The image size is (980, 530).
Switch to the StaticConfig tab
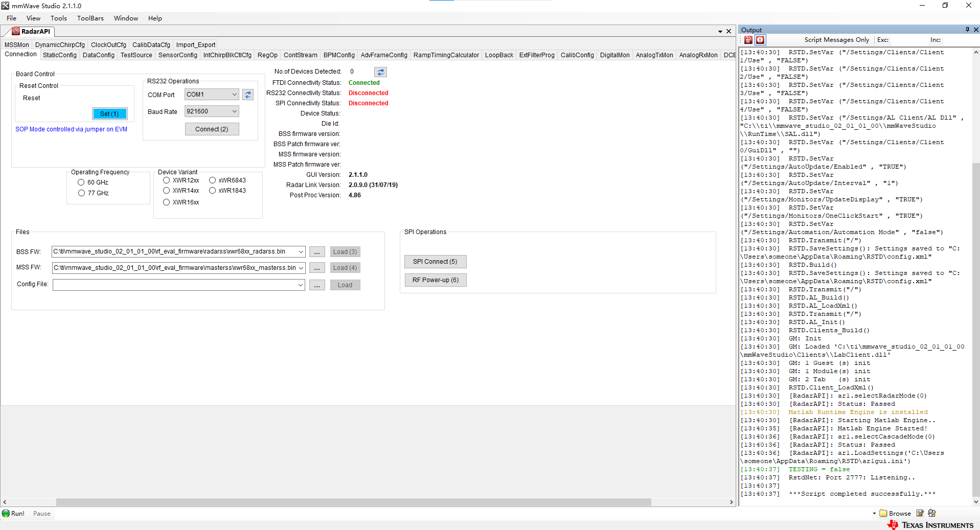tap(60, 55)
